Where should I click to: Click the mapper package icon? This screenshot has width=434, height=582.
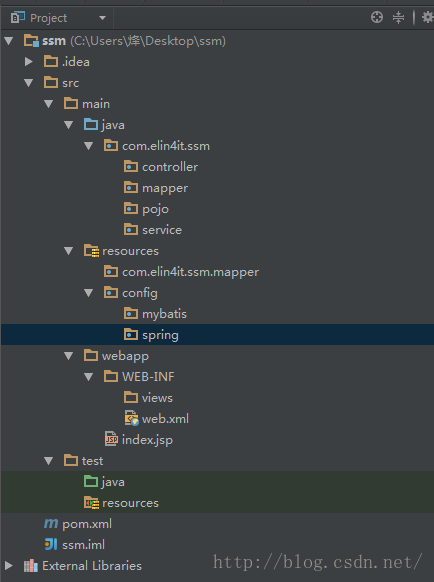tap(131, 187)
